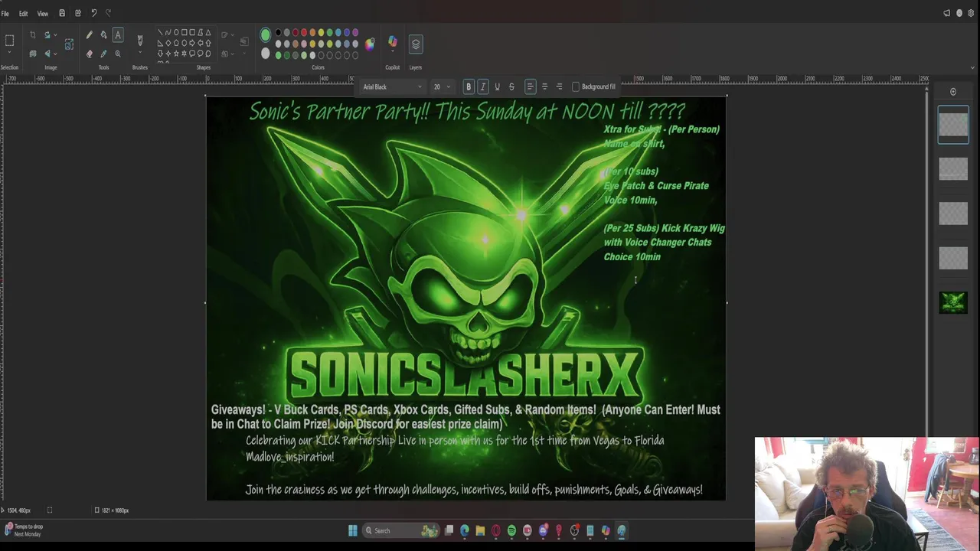
Task: Toggle Italic text formatting
Action: (x=483, y=86)
